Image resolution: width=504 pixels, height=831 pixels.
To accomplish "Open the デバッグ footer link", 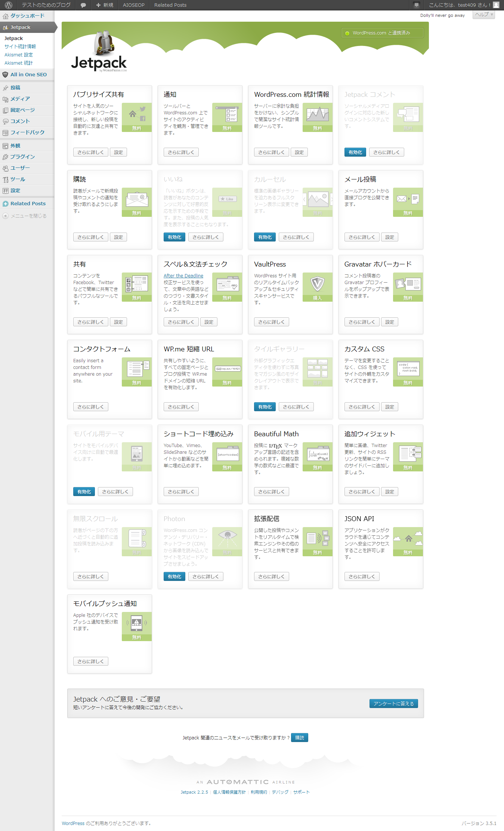I will point(280,792).
